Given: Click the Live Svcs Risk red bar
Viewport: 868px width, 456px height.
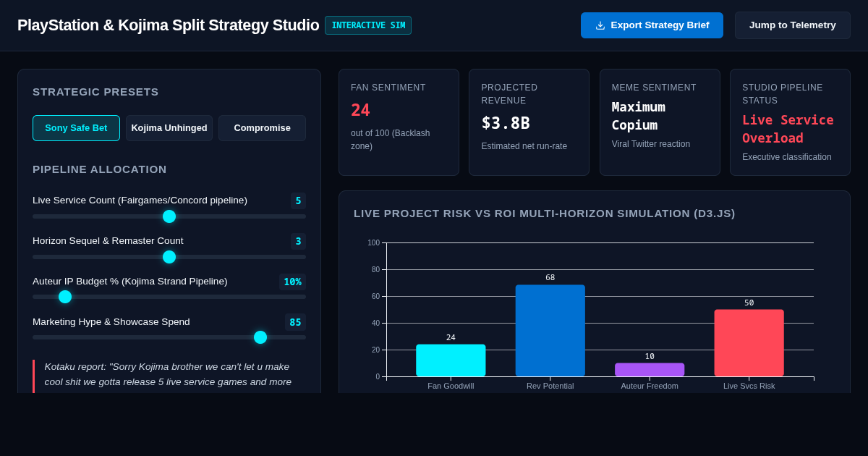Looking at the screenshot, I should 749,343.
